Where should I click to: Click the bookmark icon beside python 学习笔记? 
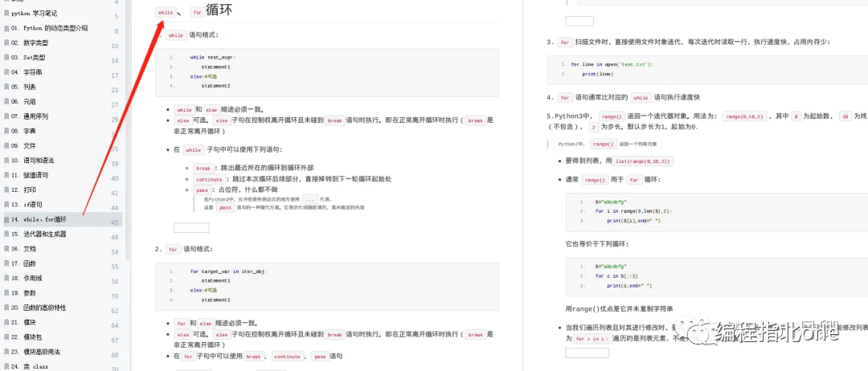tap(6, 14)
